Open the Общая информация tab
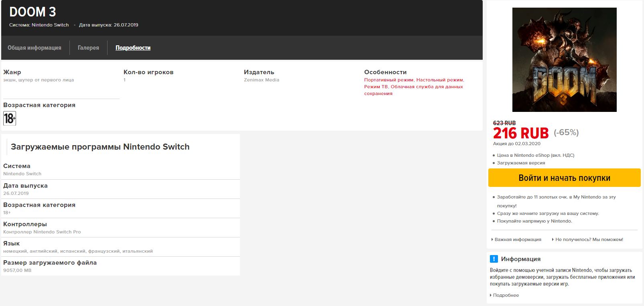 pyautogui.click(x=35, y=48)
